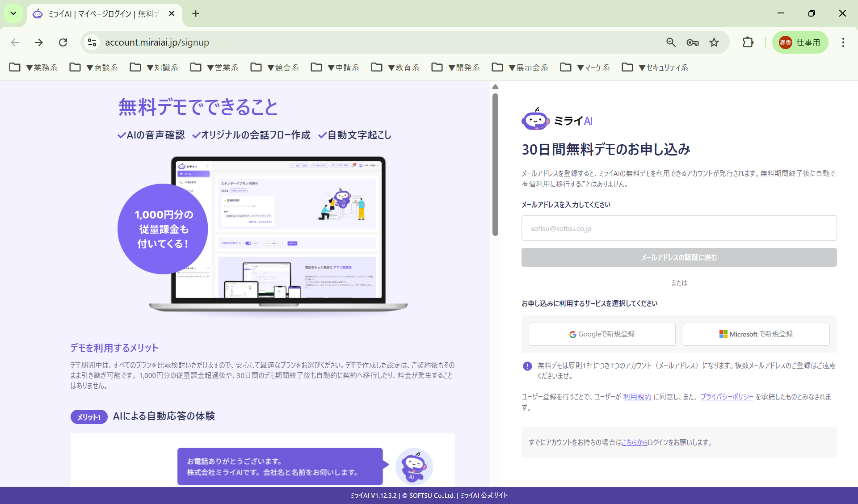
Task: Click the AIの音声確認 checkmark item
Action: point(151,135)
